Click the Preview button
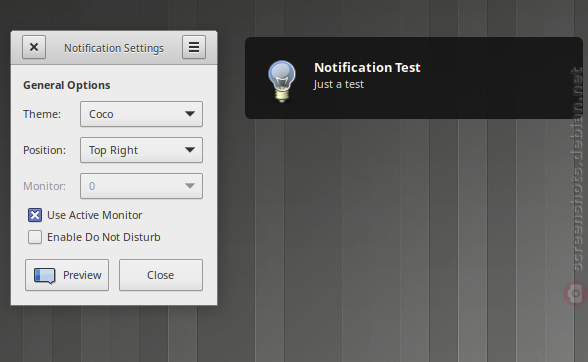588x362 pixels. pyautogui.click(x=67, y=275)
